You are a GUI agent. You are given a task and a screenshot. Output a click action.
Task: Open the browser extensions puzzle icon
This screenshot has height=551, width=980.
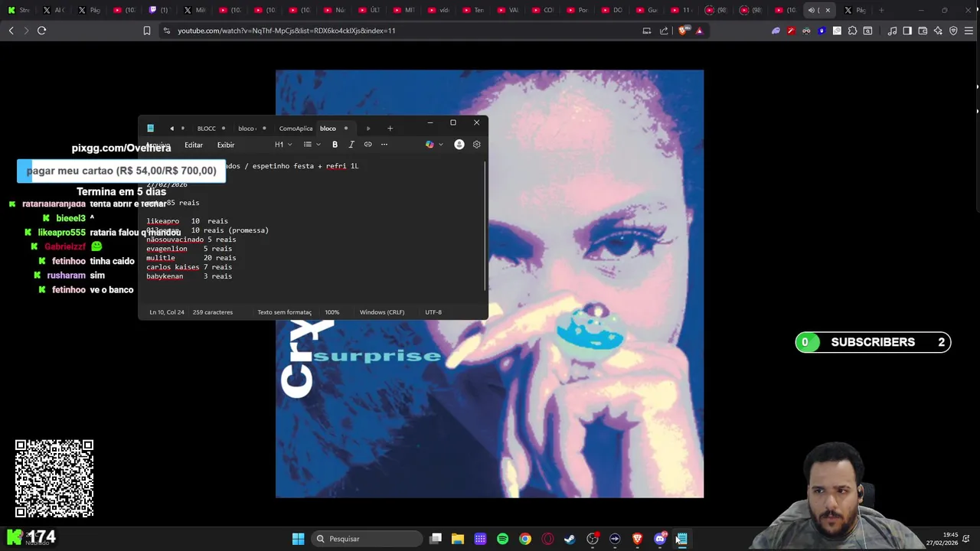(852, 31)
